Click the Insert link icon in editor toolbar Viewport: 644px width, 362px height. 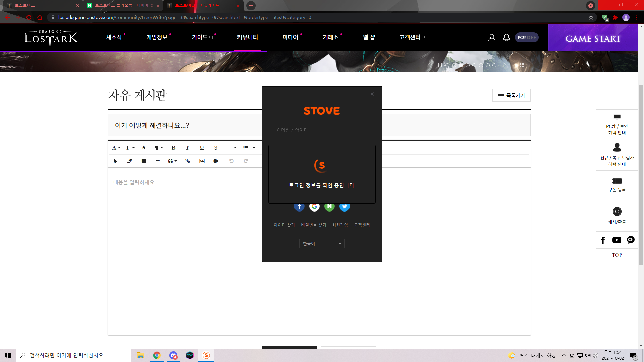187,161
